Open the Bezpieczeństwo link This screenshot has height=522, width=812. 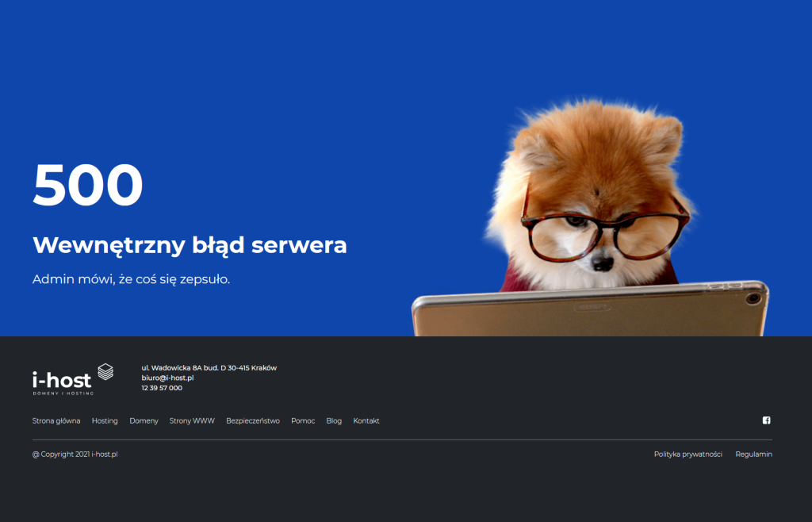[253, 421]
